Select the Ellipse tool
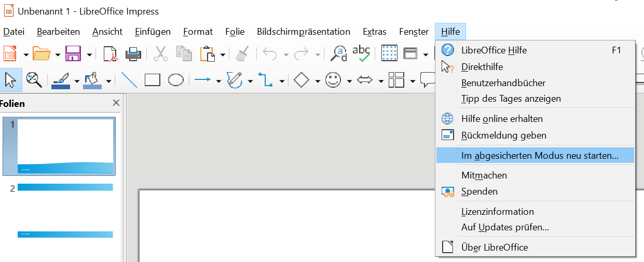The height and width of the screenshot is (262, 644). tap(176, 80)
